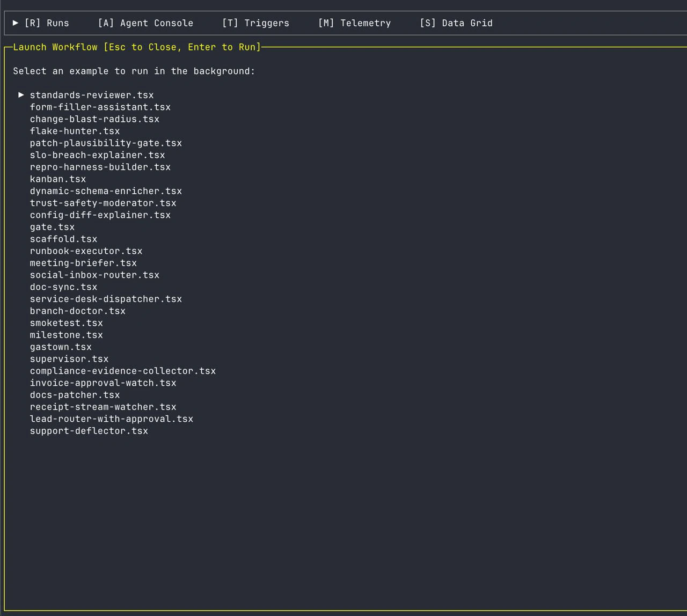Select gate.tsx in the workflow list
The width and height of the screenshot is (687, 616).
(52, 226)
